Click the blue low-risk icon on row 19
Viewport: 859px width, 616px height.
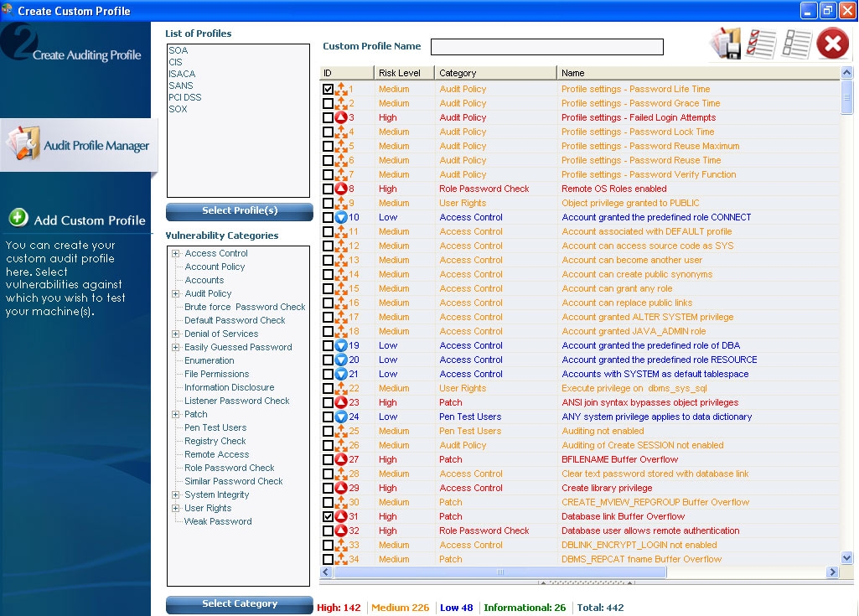[x=341, y=345]
